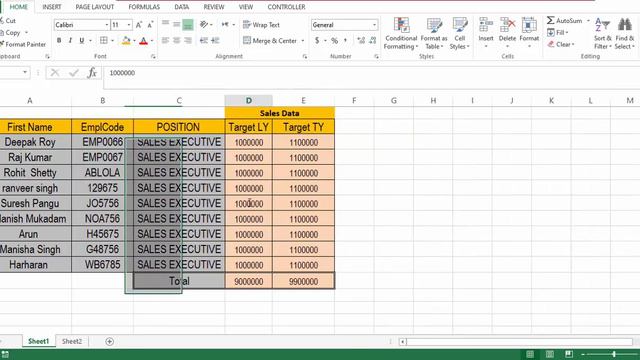This screenshot has height=360, width=640.
Task: Click Merge & Center button
Action: [270, 40]
